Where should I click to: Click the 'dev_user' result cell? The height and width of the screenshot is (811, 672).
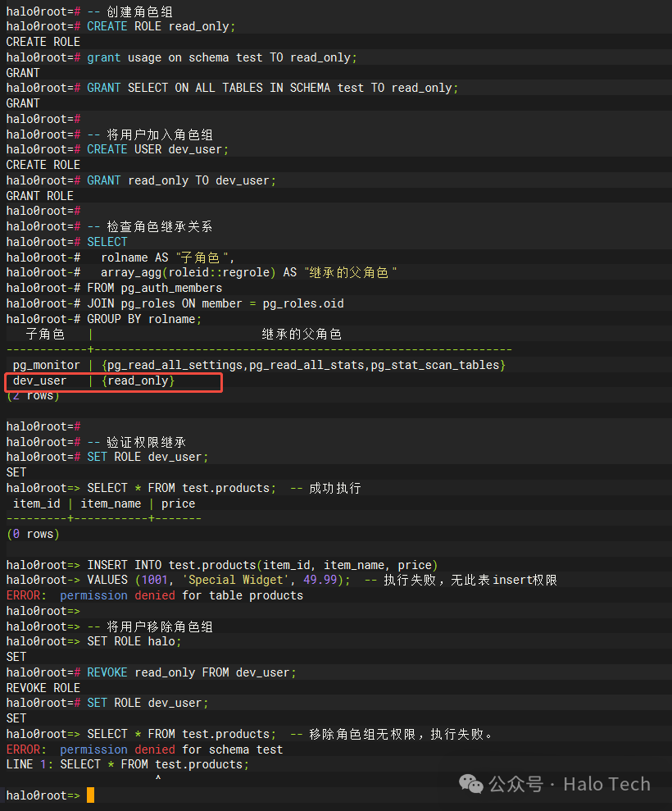click(x=40, y=380)
